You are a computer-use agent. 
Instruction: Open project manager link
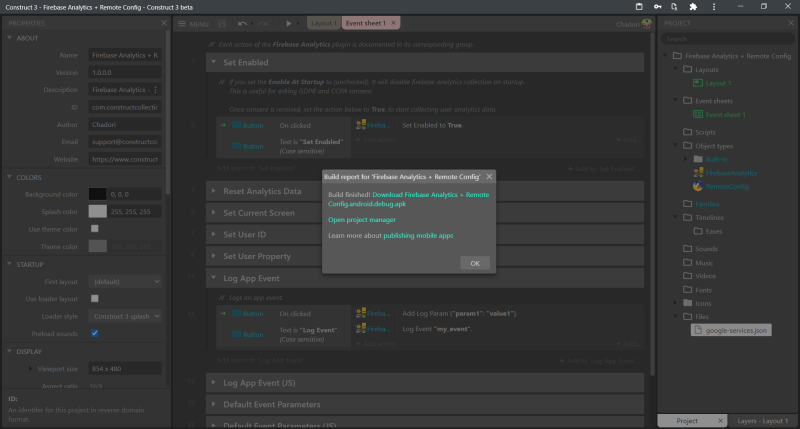tap(362, 220)
